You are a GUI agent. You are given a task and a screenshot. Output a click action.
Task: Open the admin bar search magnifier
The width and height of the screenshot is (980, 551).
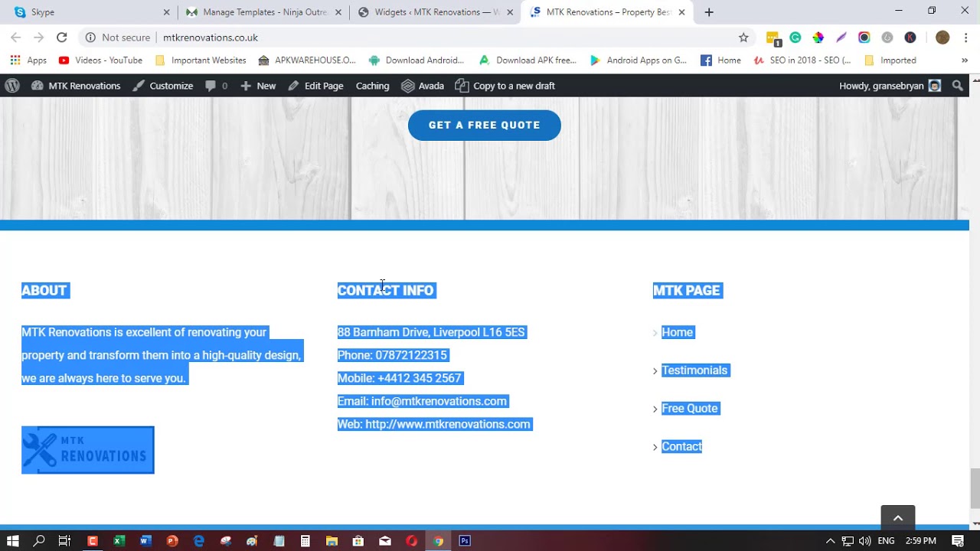pyautogui.click(x=958, y=86)
